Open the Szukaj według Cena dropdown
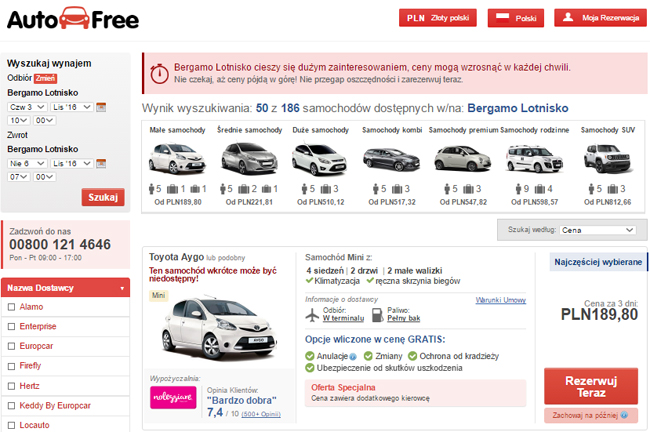650x432 pixels. pyautogui.click(x=598, y=230)
